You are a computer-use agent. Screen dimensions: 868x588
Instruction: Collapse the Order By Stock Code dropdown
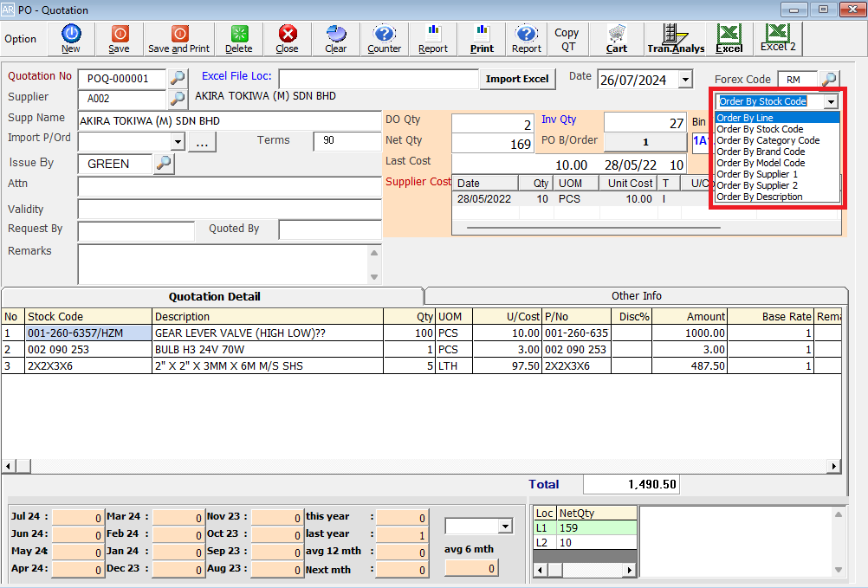pos(831,102)
